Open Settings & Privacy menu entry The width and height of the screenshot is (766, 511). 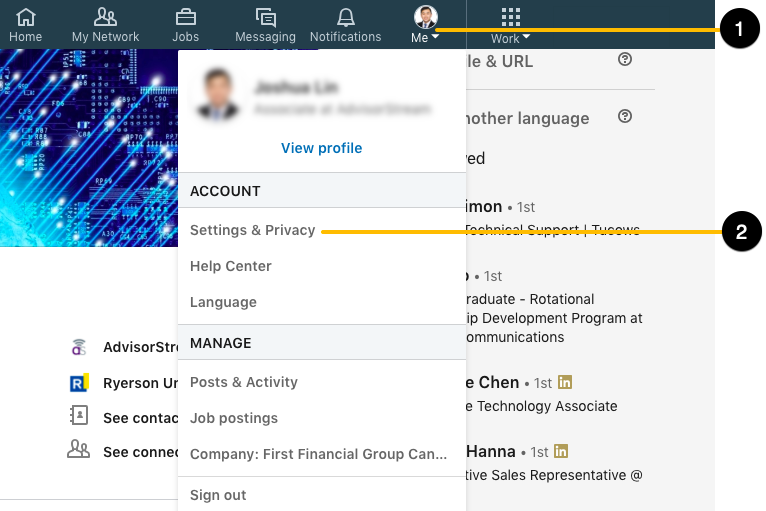point(253,230)
